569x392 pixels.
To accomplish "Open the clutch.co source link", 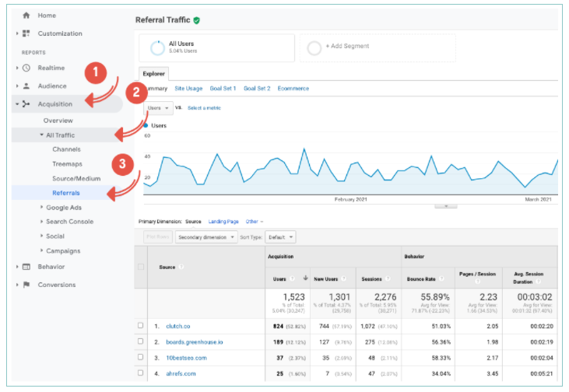I will pyautogui.click(x=177, y=326).
